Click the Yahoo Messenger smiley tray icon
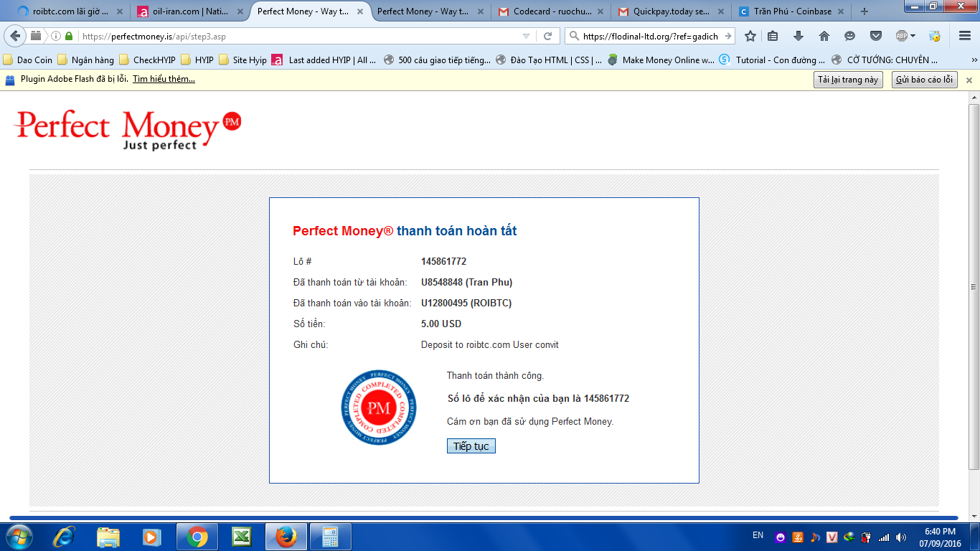980x551 pixels. [x=780, y=537]
